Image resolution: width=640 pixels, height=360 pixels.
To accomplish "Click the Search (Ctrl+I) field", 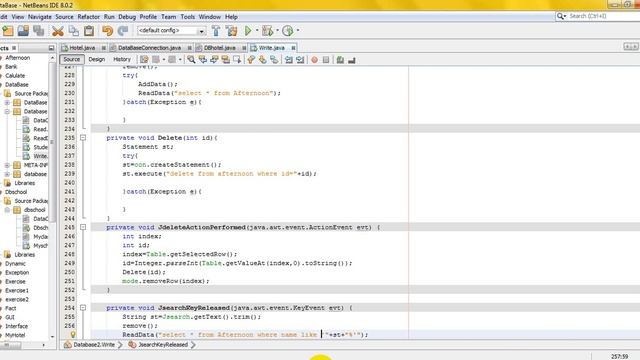I will 602,16.
